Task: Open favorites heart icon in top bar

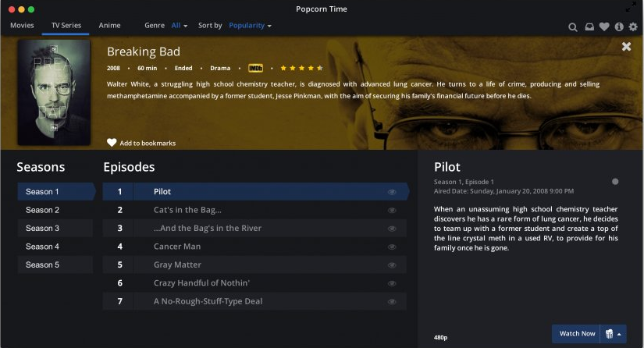Action: [x=604, y=27]
